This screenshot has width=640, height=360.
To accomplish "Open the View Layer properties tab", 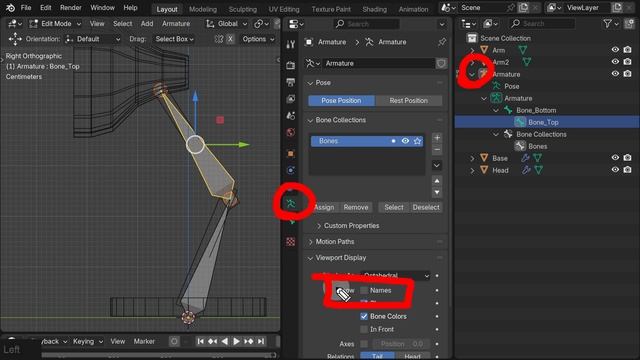I will pos(291,99).
